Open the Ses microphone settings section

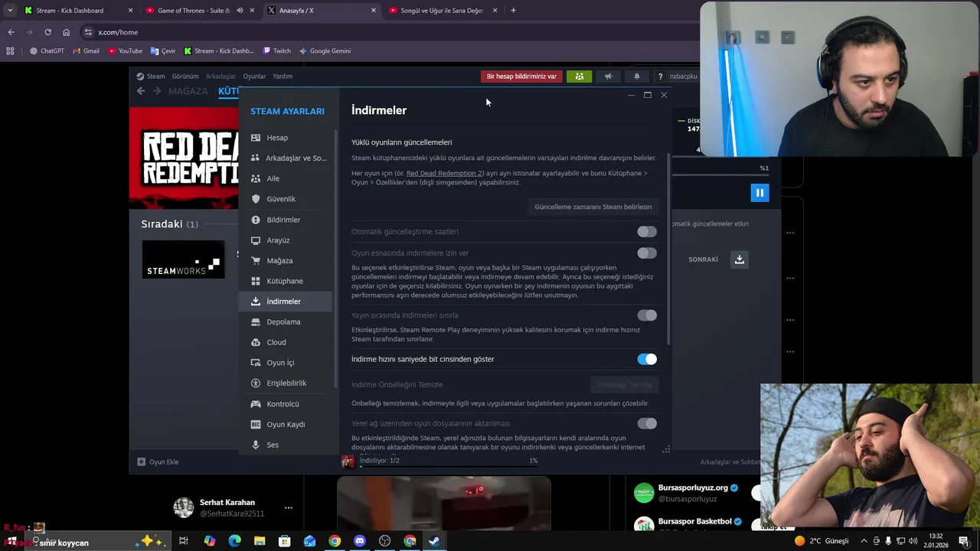click(x=286, y=445)
